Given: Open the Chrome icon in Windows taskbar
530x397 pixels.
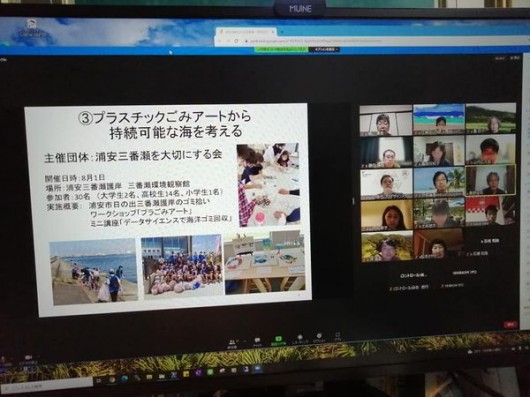Looking at the screenshot, I should click(x=112, y=380).
